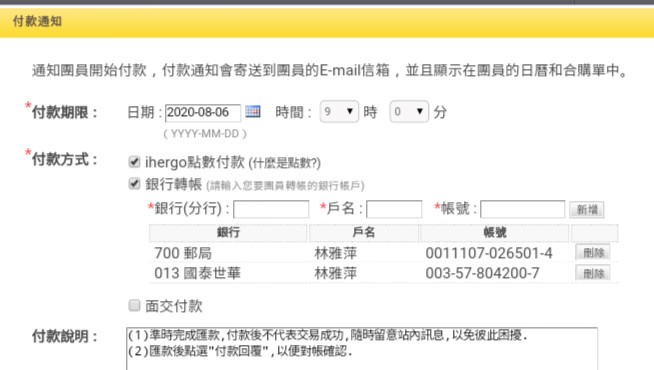Select 林雅萍 in the 國泰世華 row
Screen dimensions: 654x370
pyautogui.click(x=336, y=273)
